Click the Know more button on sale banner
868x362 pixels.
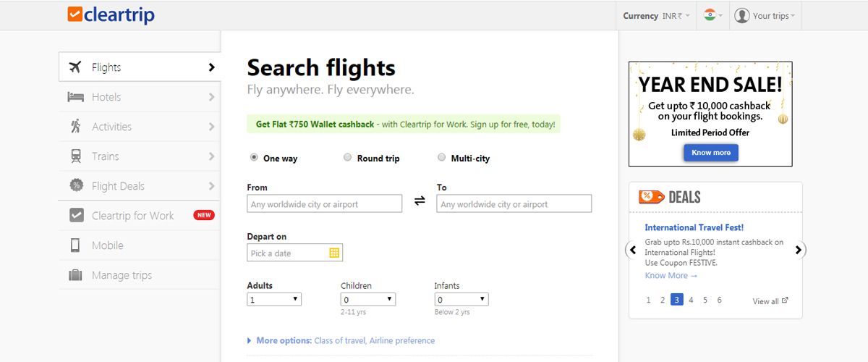(711, 153)
